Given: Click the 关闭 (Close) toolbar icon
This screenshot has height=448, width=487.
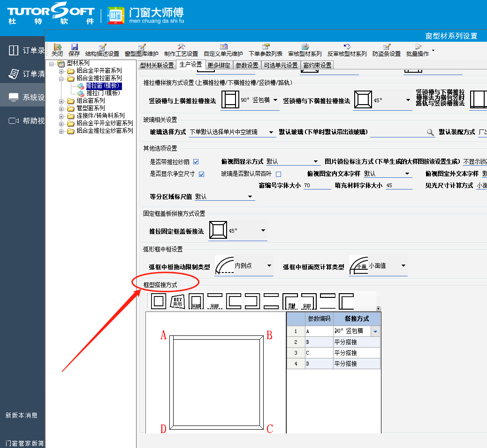Looking at the screenshot, I should point(57,50).
